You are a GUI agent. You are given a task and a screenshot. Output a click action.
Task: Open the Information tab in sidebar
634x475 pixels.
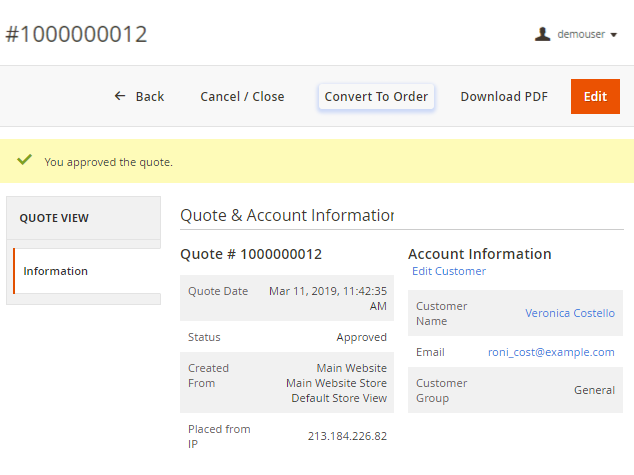[56, 271]
